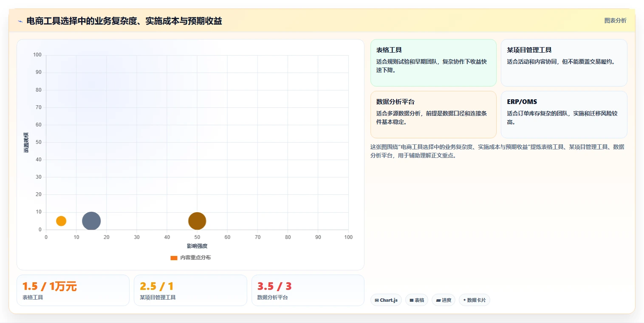The image size is (644, 323).
Task: Open the ERP/OMS description card
Action: [564, 115]
